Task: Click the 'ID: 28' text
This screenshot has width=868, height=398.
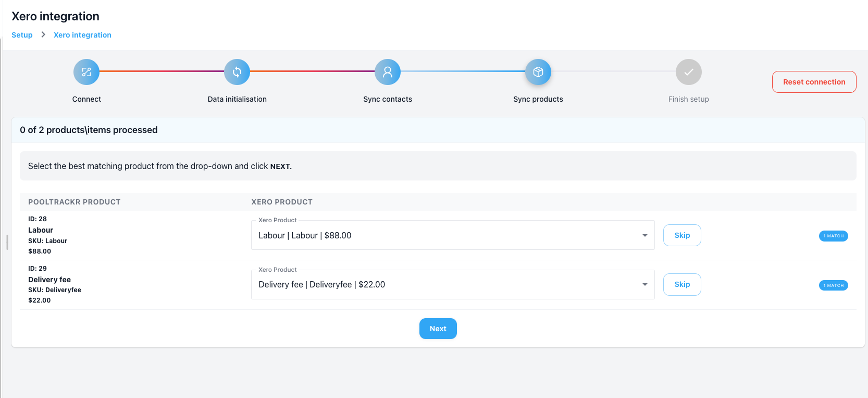Action: point(38,219)
